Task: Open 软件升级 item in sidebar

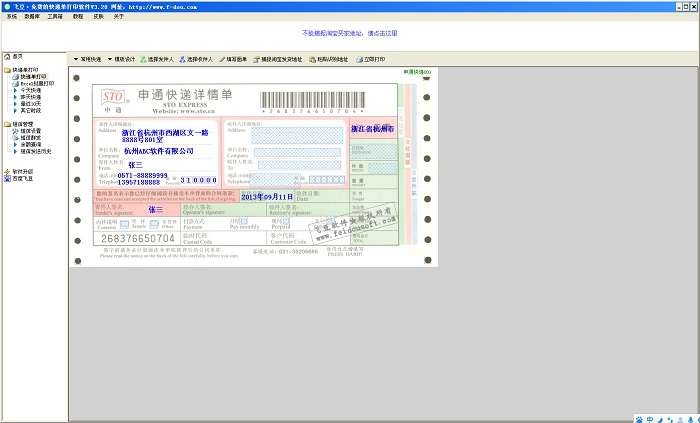Action: (x=22, y=171)
